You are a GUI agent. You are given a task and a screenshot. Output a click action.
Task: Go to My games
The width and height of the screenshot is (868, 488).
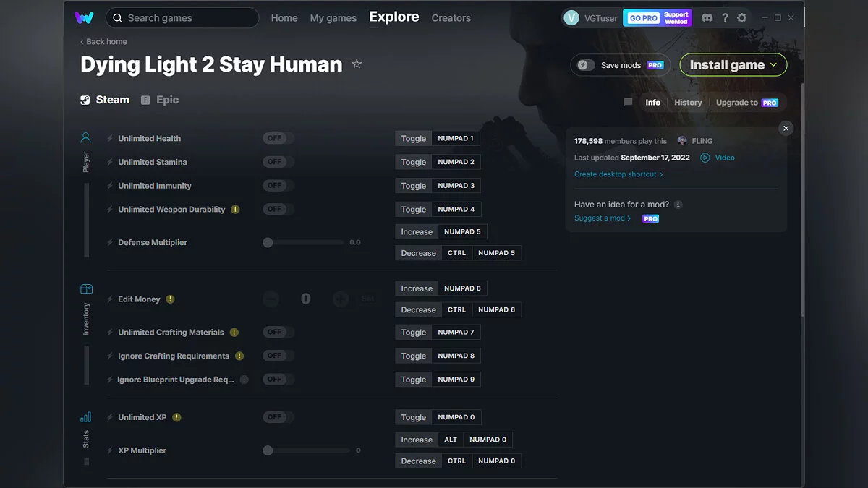coord(333,17)
